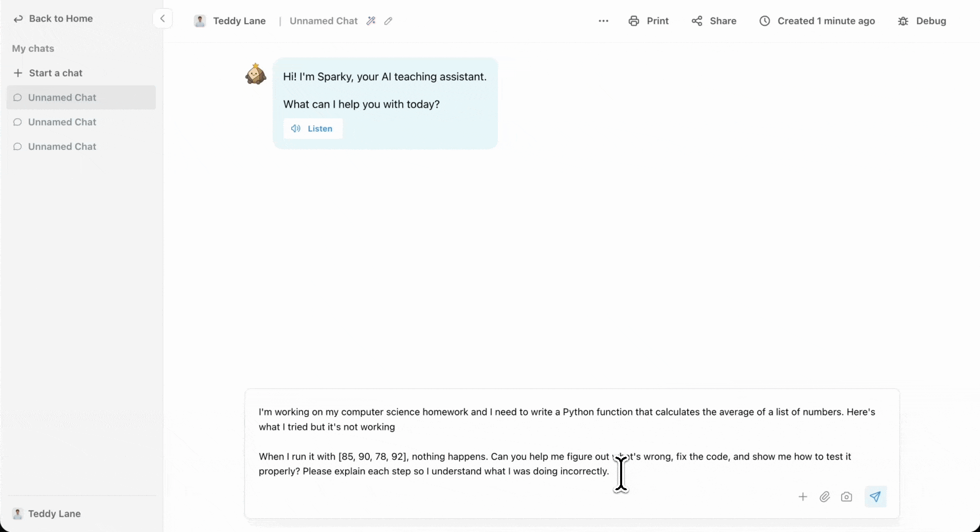
Task: Click inside the message text input
Action: click(572, 441)
